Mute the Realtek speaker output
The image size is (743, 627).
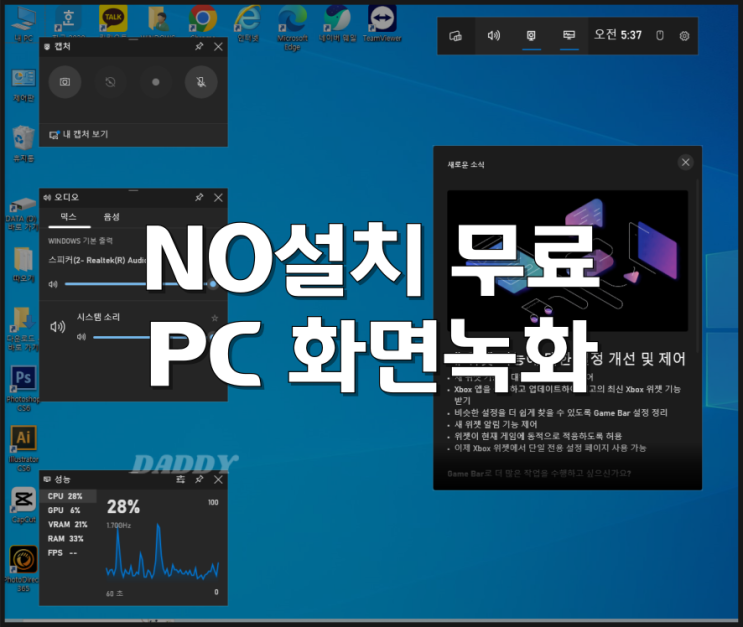click(x=53, y=284)
